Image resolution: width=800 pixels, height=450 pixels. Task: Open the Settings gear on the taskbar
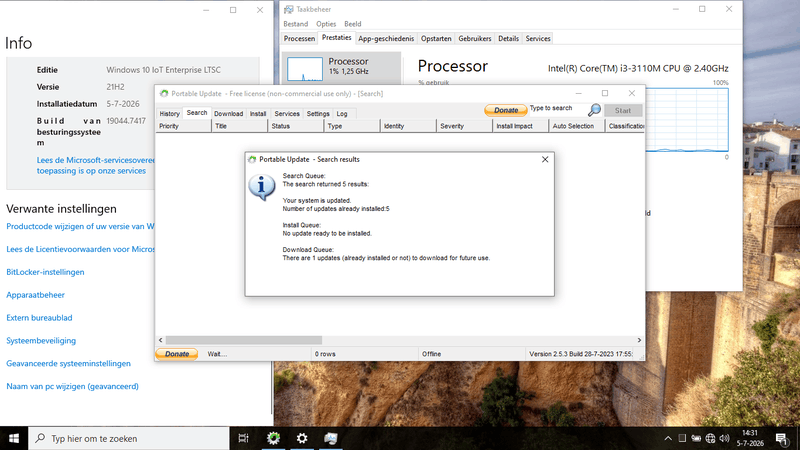pos(302,438)
